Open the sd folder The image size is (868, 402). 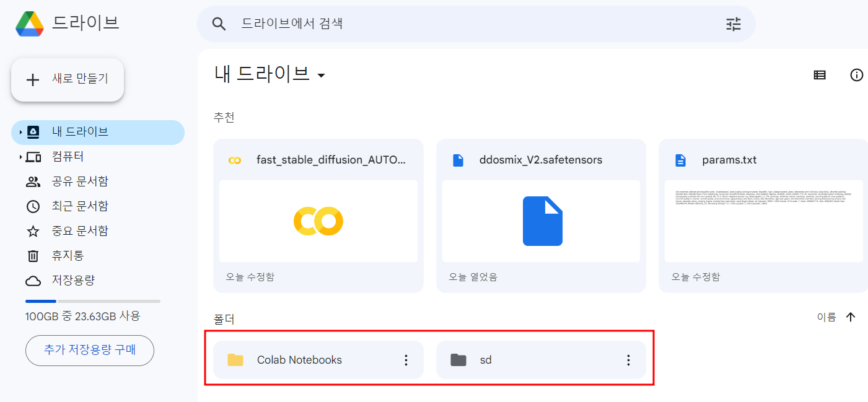tap(541, 360)
